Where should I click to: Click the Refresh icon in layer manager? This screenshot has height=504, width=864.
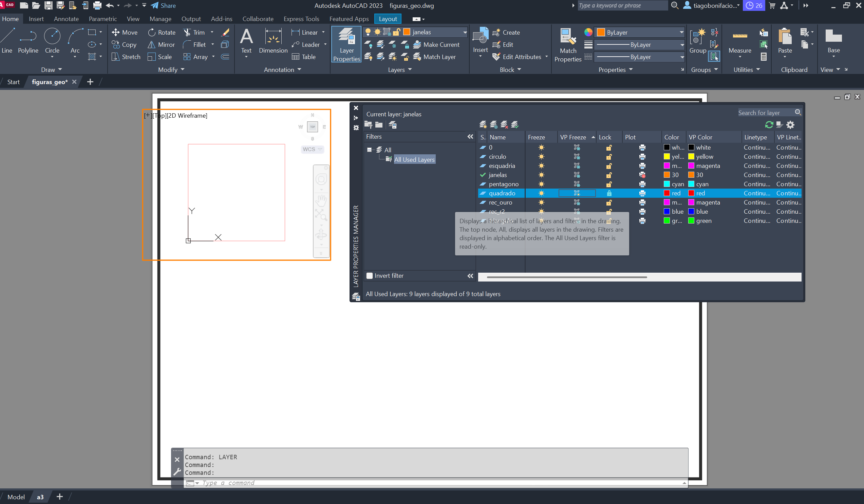pyautogui.click(x=769, y=125)
